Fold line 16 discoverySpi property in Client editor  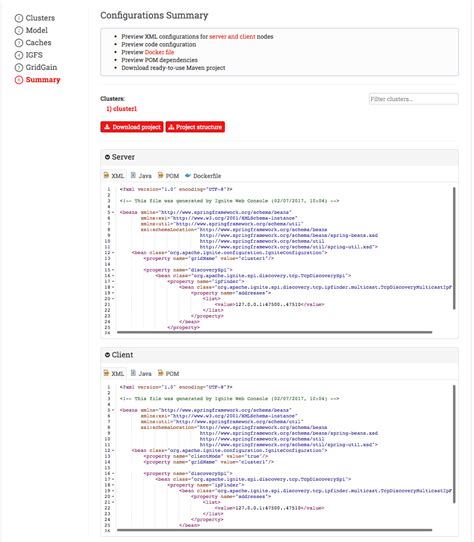[113, 474]
